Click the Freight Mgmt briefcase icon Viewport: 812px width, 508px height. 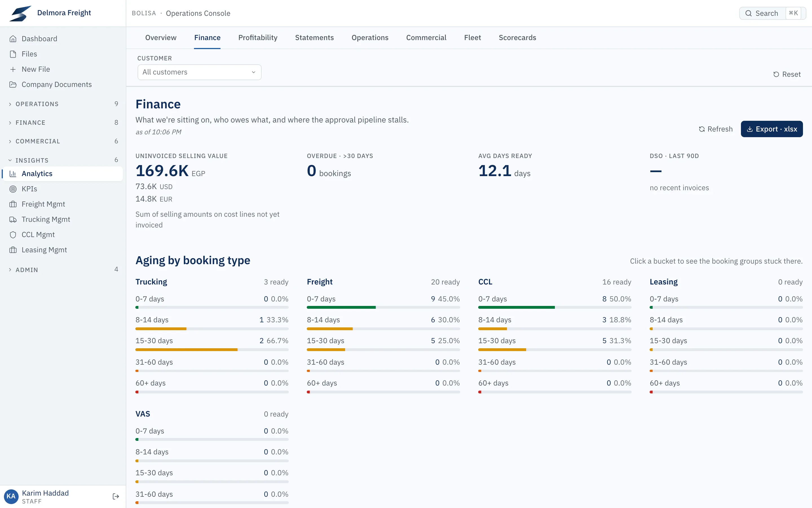pos(13,204)
